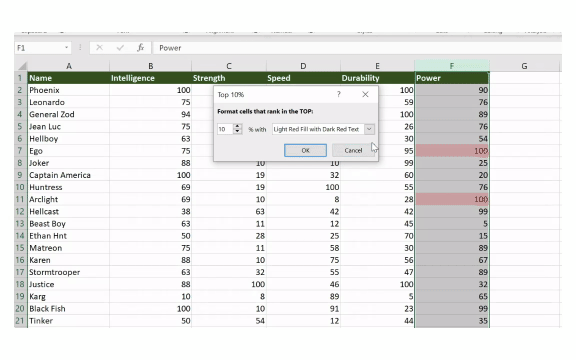
Task: Open Insert Function fx icon
Action: coord(141,48)
